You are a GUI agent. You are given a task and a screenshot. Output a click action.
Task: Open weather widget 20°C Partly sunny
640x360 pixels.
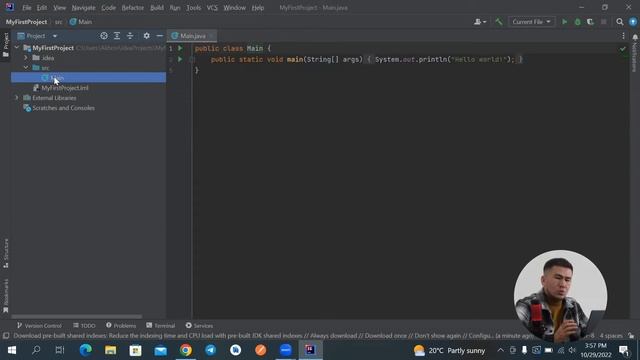(449, 351)
